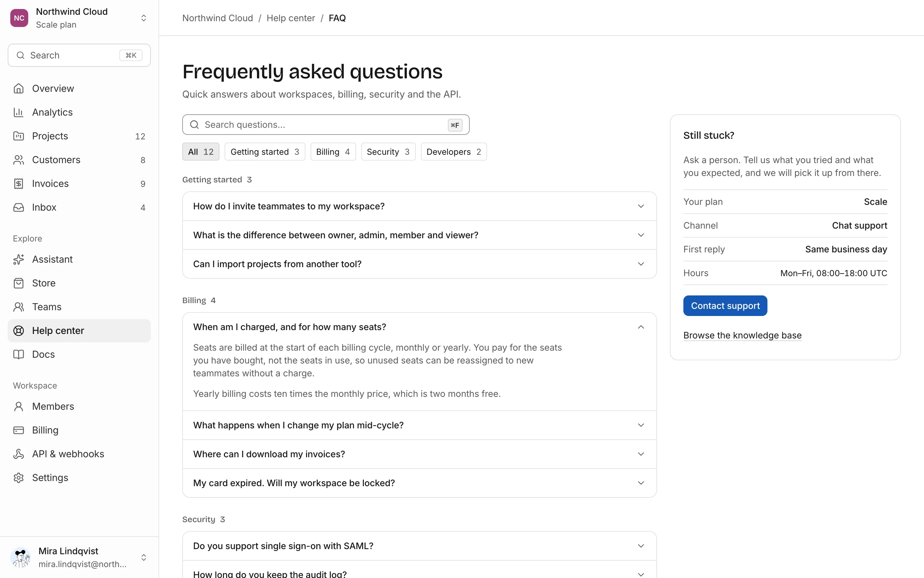Click the Settings gear icon

(x=18, y=477)
